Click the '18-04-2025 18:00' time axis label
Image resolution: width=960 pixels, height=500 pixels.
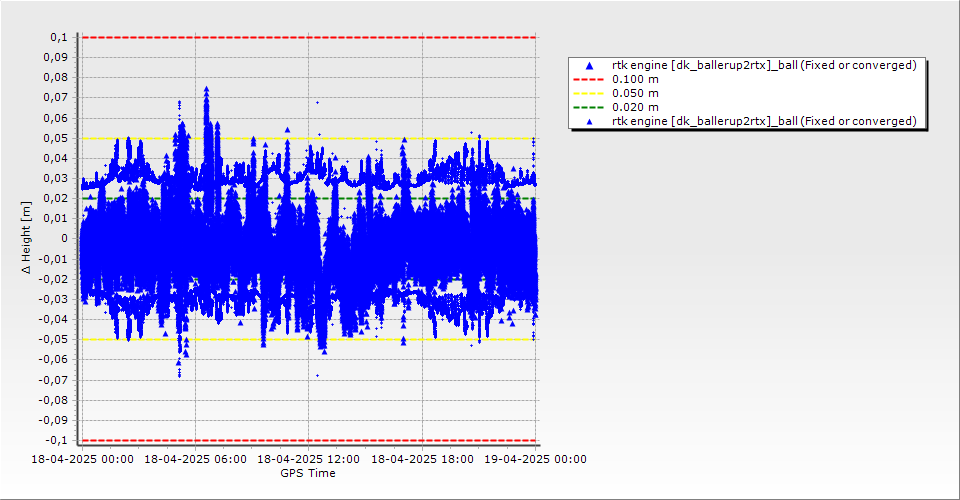point(422,459)
